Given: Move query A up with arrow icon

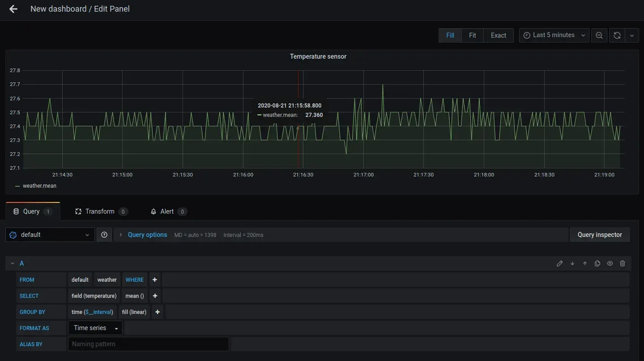Looking at the screenshot, I should click(584, 264).
